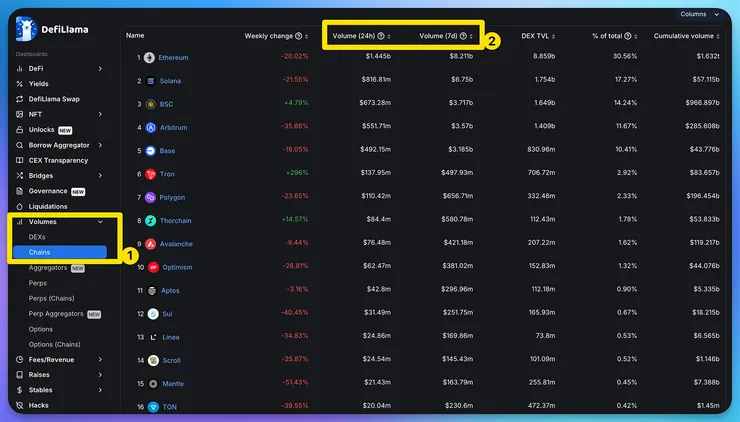
Task: Click the Avalanche chain icon
Action: tap(151, 244)
